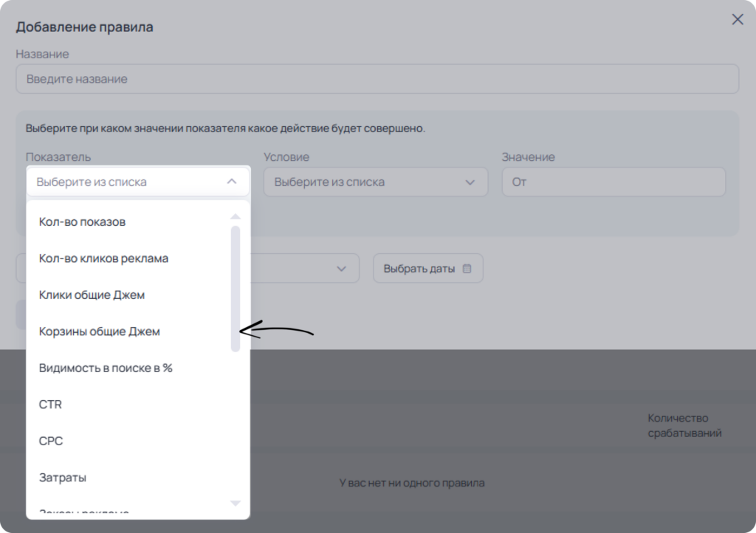Open the Выбрать даты date picker

click(427, 269)
